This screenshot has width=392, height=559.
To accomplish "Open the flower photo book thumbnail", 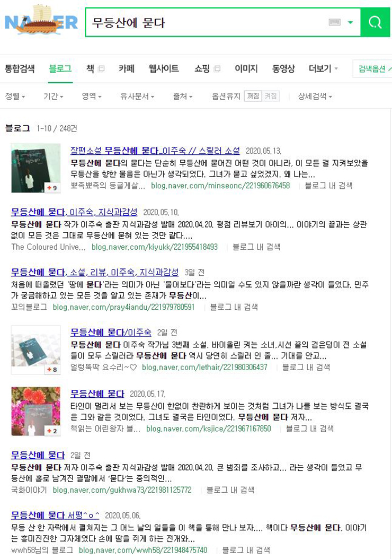I will click(x=36, y=411).
